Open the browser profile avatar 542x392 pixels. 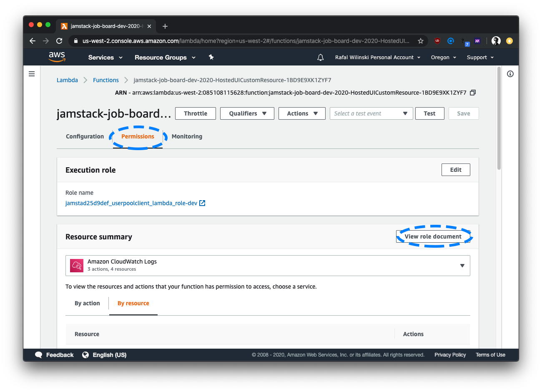[x=496, y=40]
